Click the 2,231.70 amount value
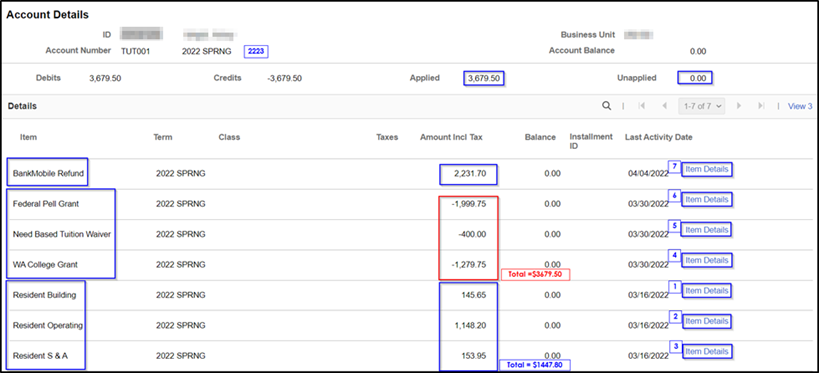The image size is (819, 373). (x=470, y=173)
